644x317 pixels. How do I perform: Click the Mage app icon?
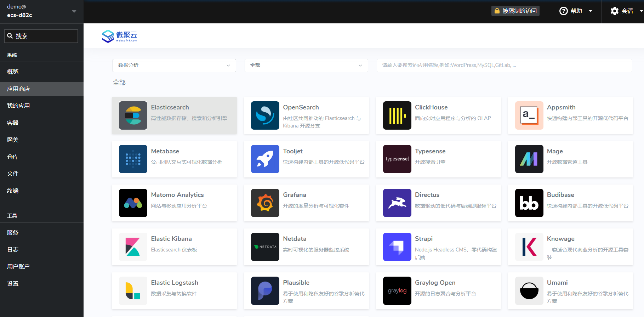tap(529, 159)
